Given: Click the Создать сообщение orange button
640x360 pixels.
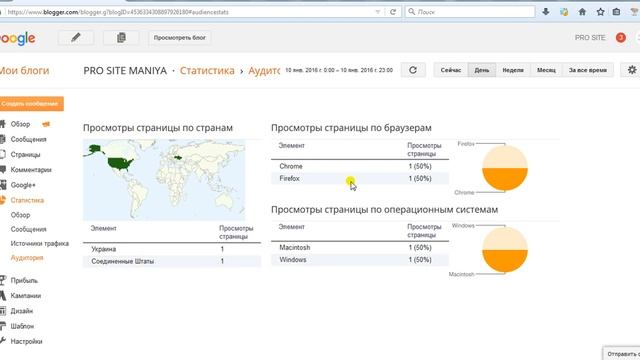Looking at the screenshot, I should [x=31, y=104].
